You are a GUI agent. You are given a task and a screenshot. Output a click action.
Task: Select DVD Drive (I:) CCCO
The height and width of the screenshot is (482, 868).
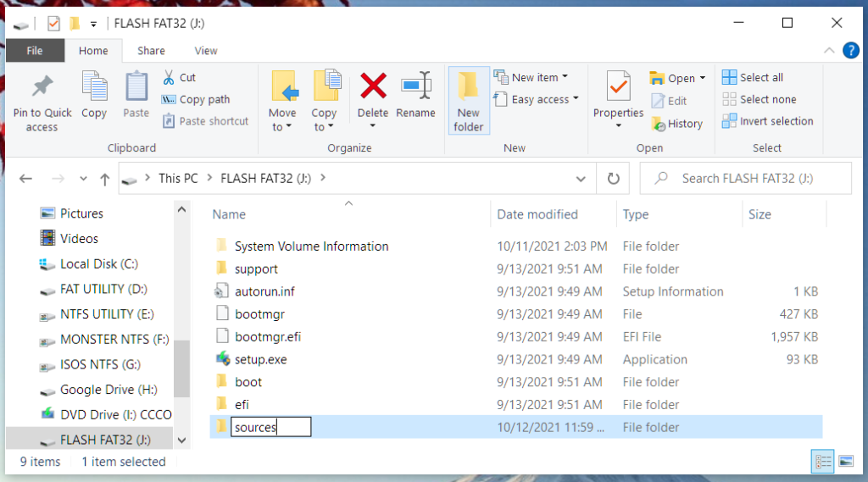point(106,414)
